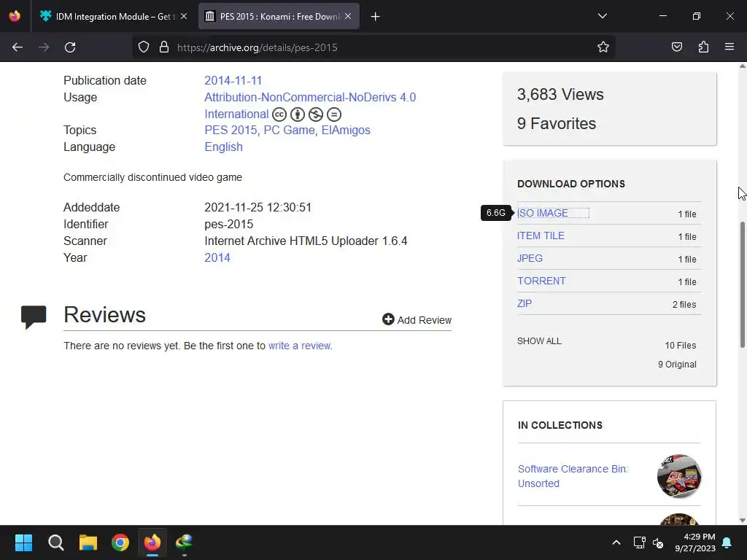Viewport: 747px width, 560px height.
Task: Download the JPEG option
Action: [x=530, y=258]
